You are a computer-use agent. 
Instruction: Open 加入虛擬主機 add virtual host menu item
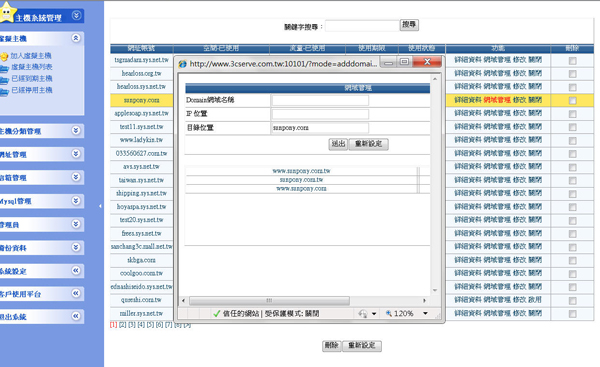point(31,56)
